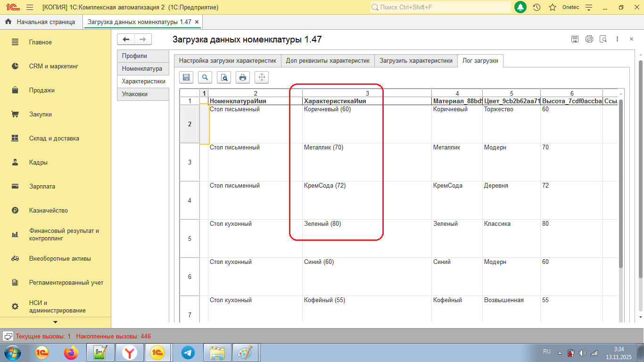Switch to Доп реквизиты характеристик tab
The height and width of the screenshot is (362, 644).
tap(328, 61)
